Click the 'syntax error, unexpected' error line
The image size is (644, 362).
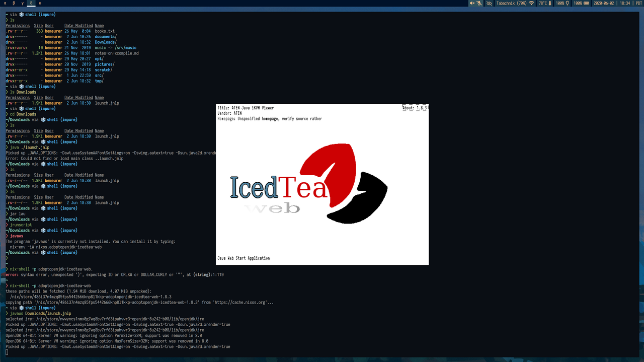click(x=115, y=275)
